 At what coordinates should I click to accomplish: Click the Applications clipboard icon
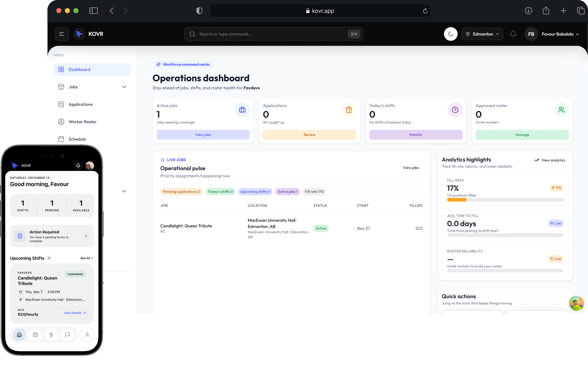tap(349, 110)
